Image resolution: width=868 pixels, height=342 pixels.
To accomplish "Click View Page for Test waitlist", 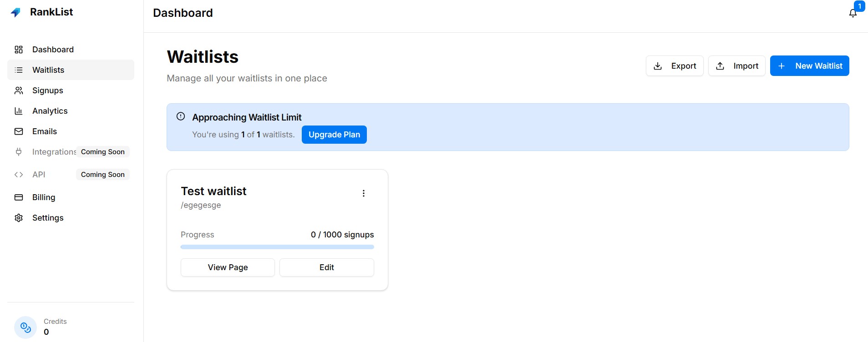I will click(227, 267).
